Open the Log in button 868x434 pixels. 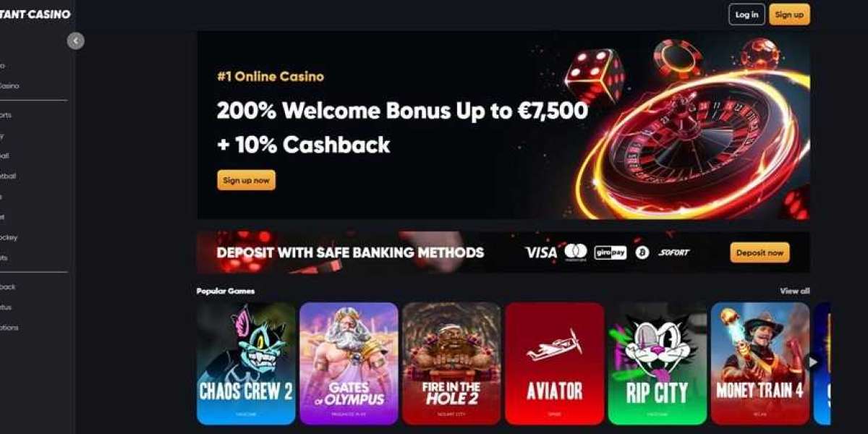coord(747,14)
